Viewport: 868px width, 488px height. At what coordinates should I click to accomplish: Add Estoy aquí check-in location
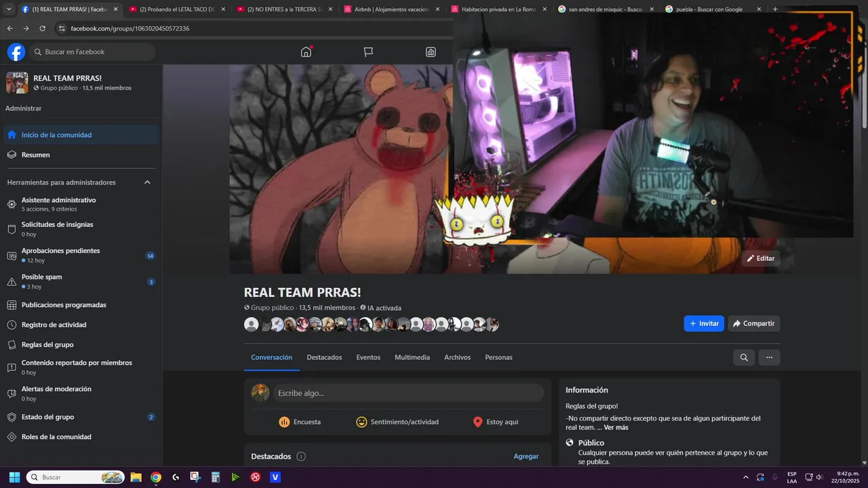(496, 422)
